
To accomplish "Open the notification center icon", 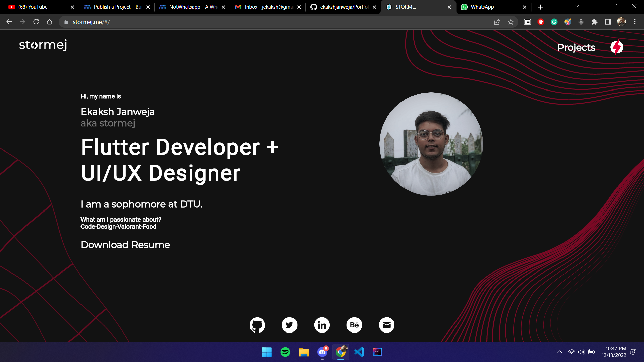I will 633,352.
